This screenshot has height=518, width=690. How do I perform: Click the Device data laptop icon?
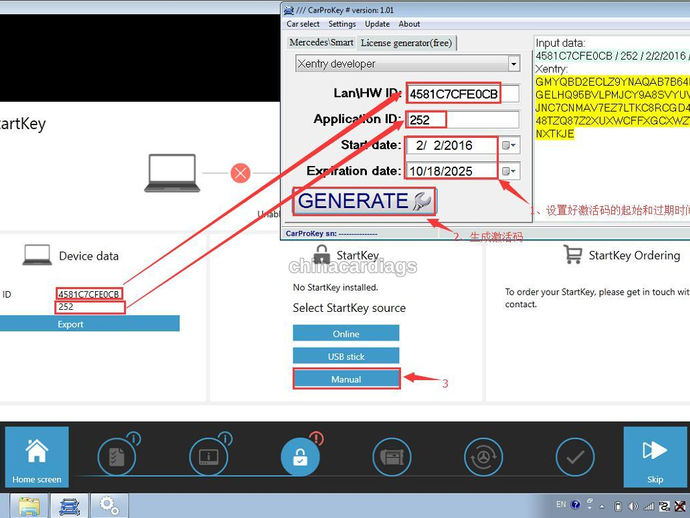click(x=37, y=255)
